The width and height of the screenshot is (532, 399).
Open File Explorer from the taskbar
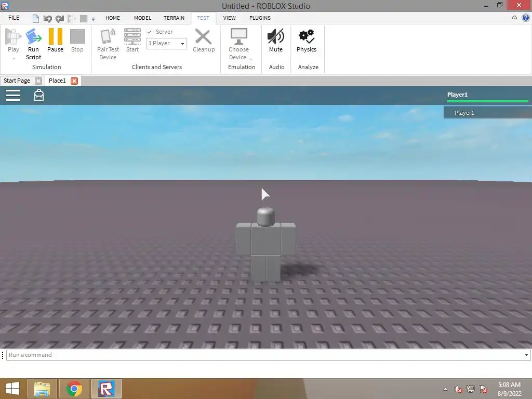(42, 389)
